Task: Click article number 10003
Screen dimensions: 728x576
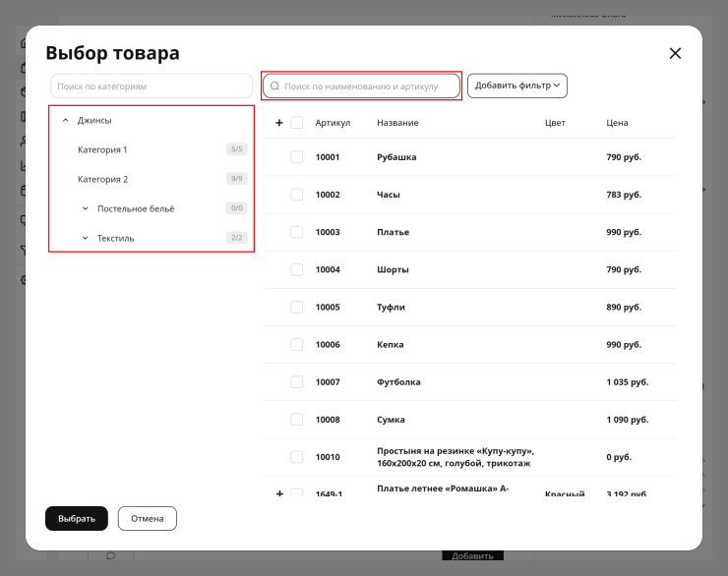Action: point(328,232)
